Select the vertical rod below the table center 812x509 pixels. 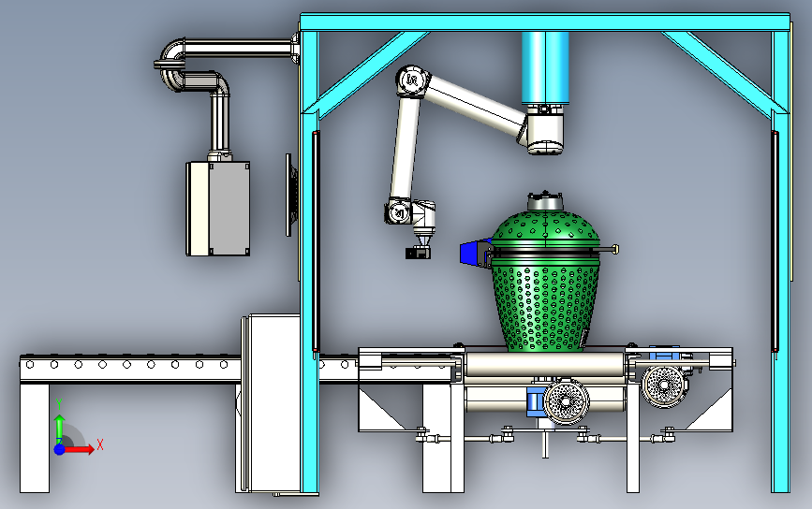(545, 443)
